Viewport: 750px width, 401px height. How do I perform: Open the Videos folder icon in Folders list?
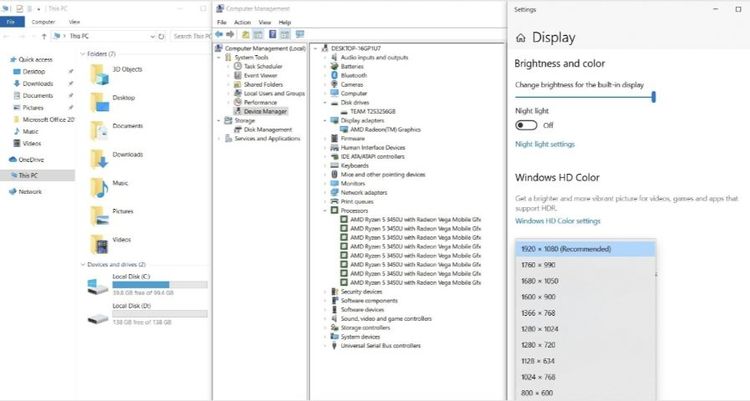coord(99,244)
